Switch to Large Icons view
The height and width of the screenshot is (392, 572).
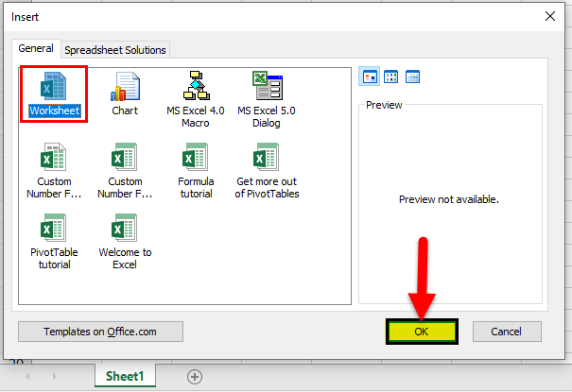tap(370, 77)
